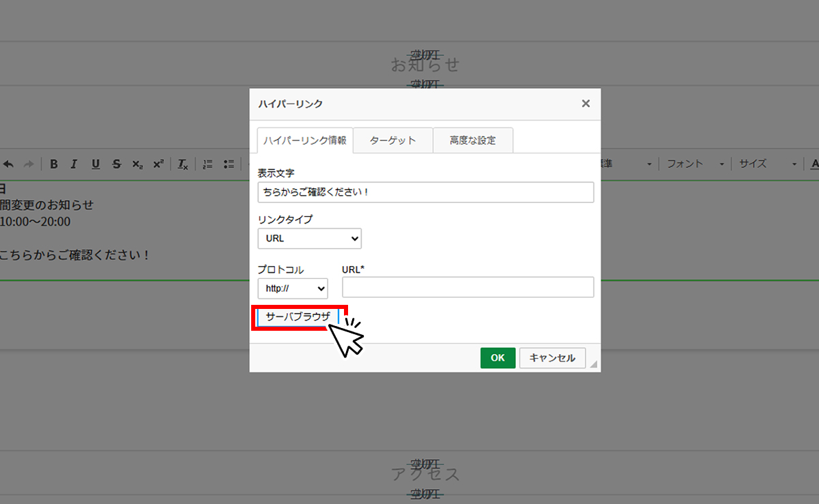Click the undo arrow in the editor toolbar
Screen dimensions: 819x504
coord(9,164)
